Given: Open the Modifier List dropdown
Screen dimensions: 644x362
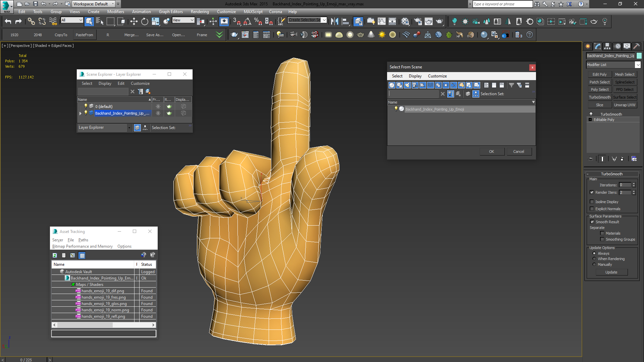Looking at the screenshot, I should 638,65.
